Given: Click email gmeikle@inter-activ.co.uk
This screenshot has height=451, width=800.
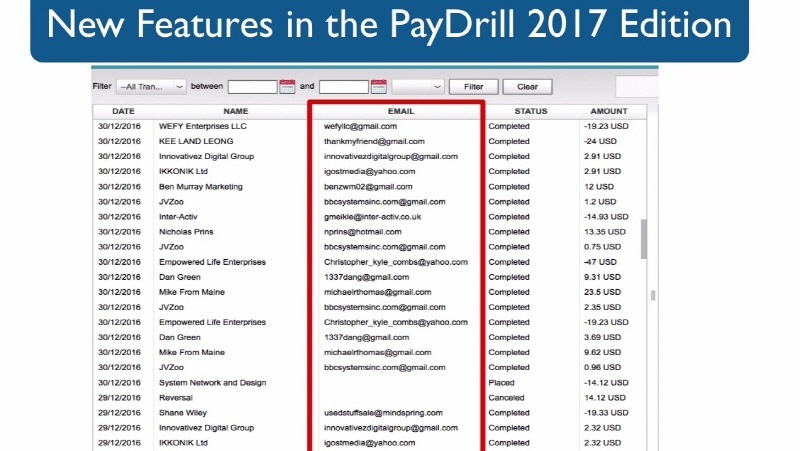Looking at the screenshot, I should [x=372, y=217].
